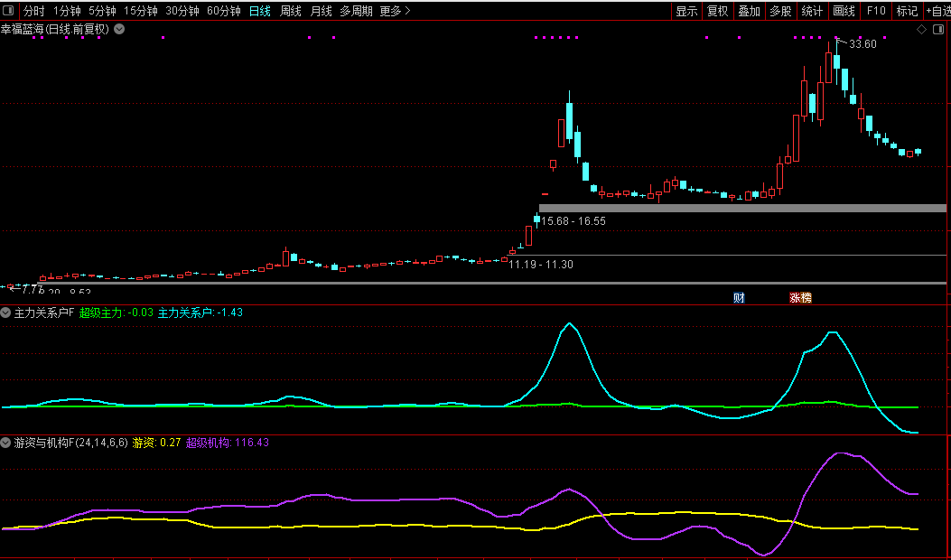Switch to the 周线 weekly tab

[290, 11]
